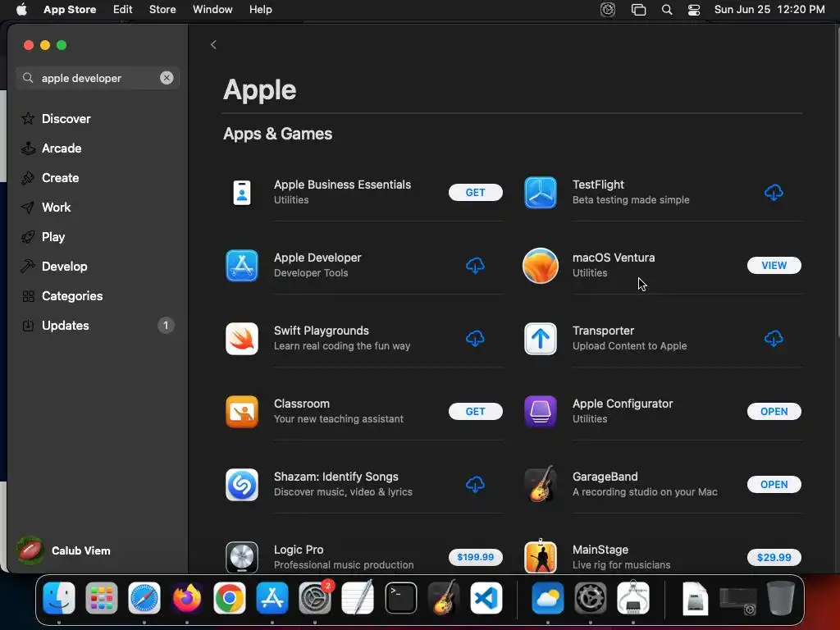The width and height of the screenshot is (840, 630).
Task: Click the Shazam: Identify Songs title
Action: tap(336, 477)
